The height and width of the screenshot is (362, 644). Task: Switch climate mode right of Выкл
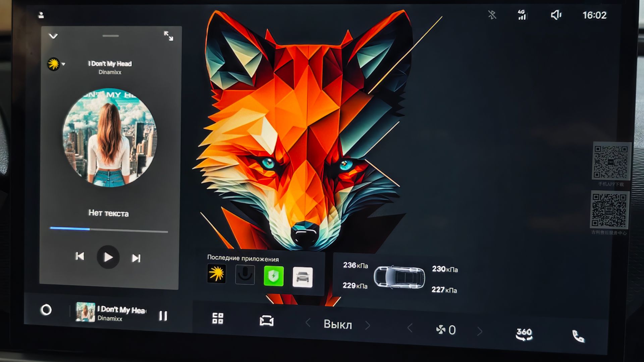pos(368,325)
